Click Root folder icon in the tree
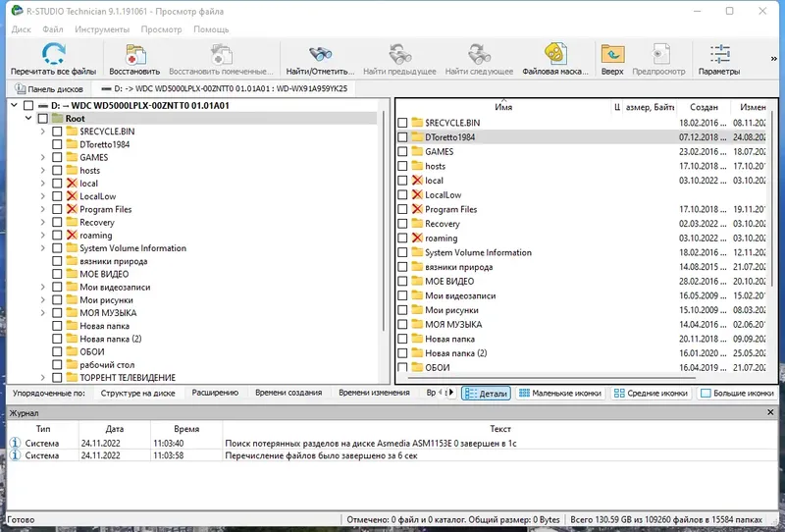This screenshot has height=532, width=785. click(58, 119)
